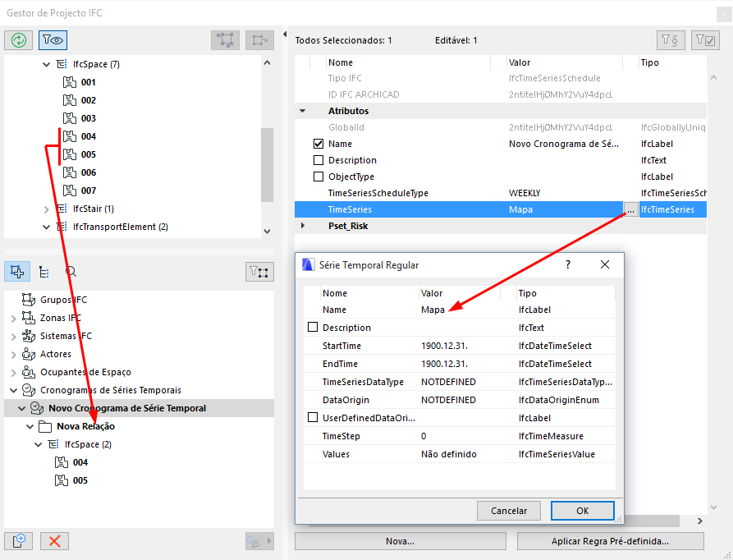Click the red X delete button

coord(55,541)
